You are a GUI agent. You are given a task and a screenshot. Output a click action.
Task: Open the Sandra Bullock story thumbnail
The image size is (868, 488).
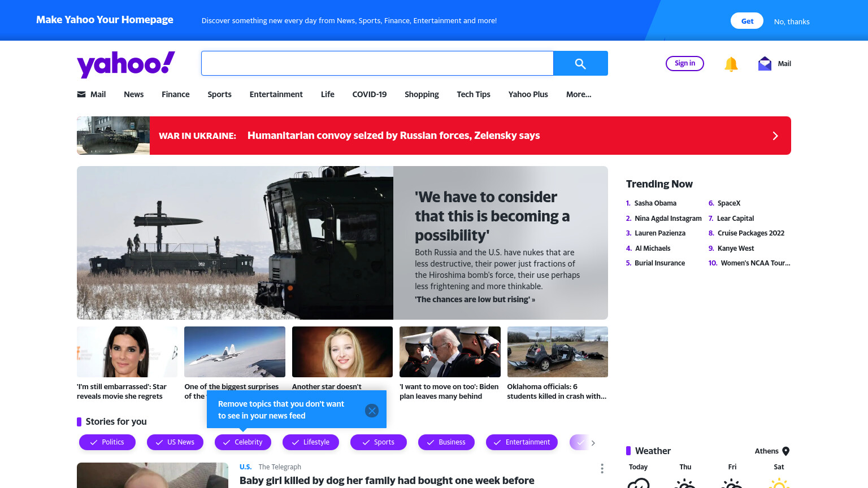(127, 352)
